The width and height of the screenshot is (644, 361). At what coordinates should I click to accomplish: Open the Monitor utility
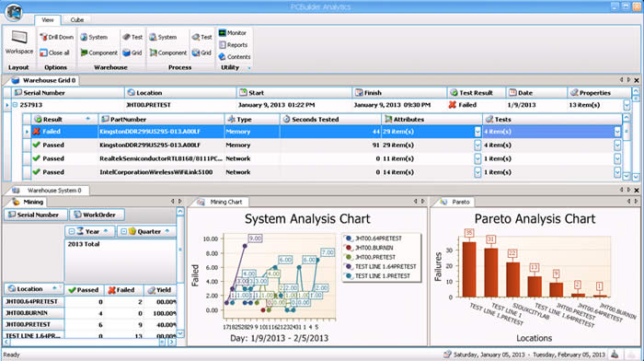pos(233,33)
